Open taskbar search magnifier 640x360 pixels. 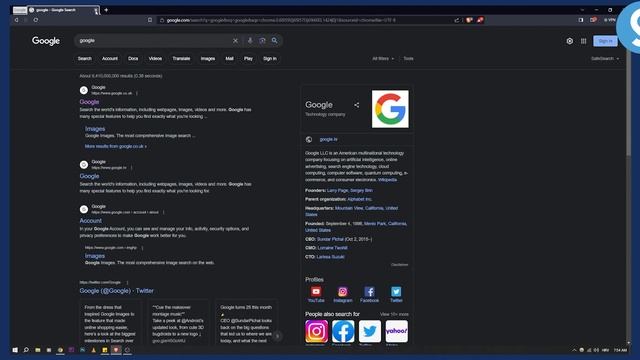click(x=26, y=350)
